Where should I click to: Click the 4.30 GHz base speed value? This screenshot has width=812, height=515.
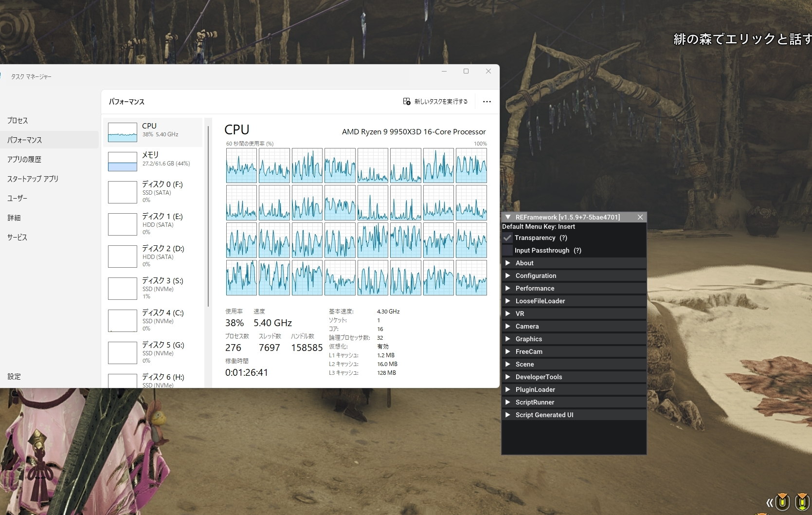(388, 312)
